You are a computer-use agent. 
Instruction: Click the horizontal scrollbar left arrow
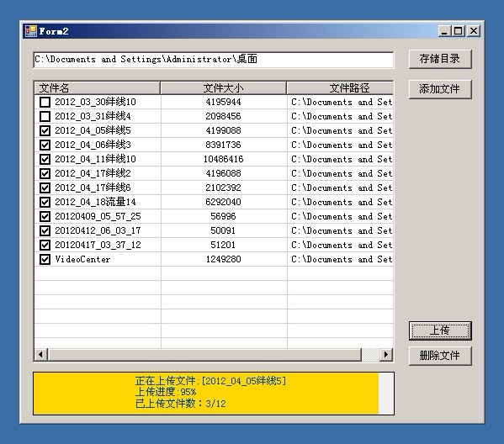[41, 355]
